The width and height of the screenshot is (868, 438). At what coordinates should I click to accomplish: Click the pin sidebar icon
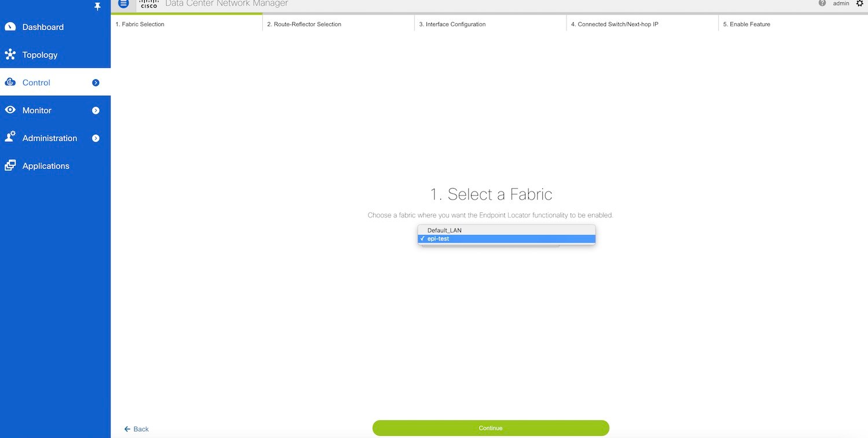(x=98, y=6)
